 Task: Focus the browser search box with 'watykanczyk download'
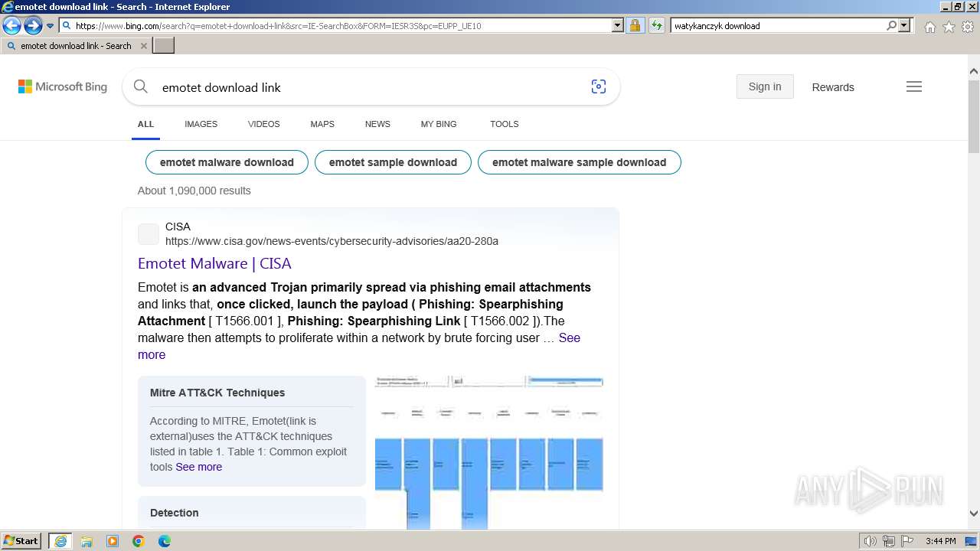[777, 26]
